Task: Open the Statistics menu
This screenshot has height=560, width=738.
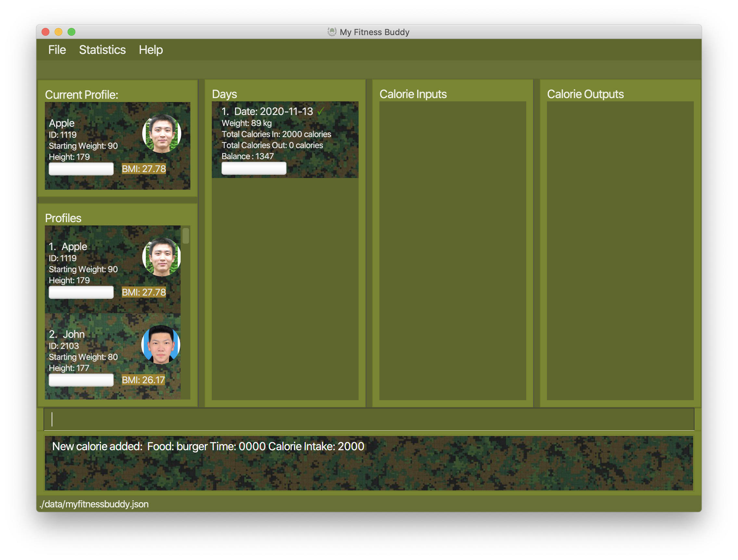Action: click(x=102, y=50)
